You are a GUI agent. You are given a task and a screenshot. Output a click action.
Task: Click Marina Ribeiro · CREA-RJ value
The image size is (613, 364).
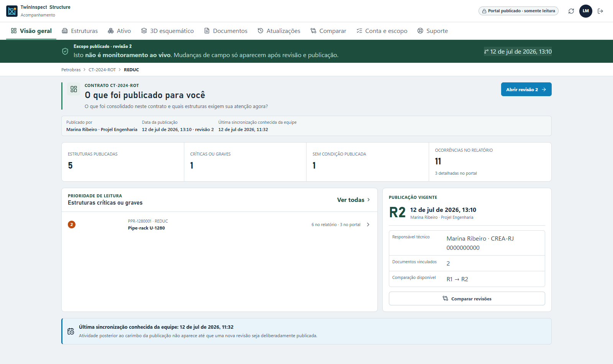point(480,243)
